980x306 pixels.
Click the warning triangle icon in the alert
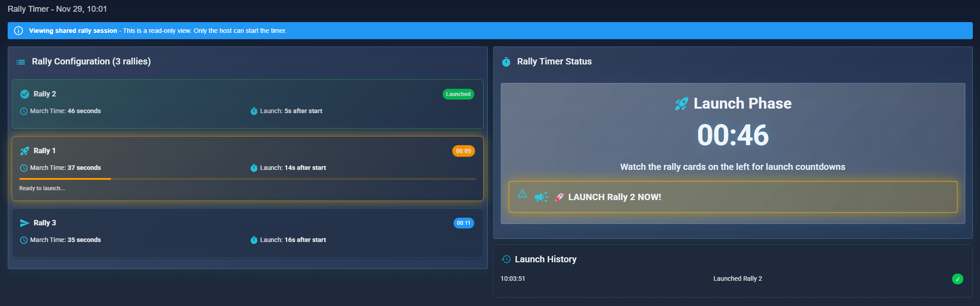[x=522, y=194]
